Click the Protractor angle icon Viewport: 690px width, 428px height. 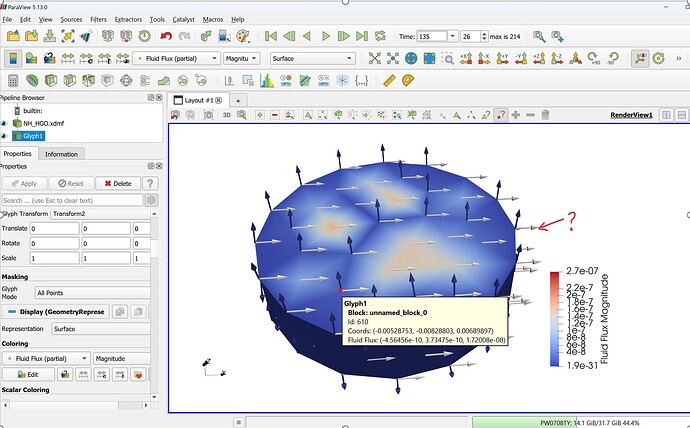pyautogui.click(x=408, y=80)
